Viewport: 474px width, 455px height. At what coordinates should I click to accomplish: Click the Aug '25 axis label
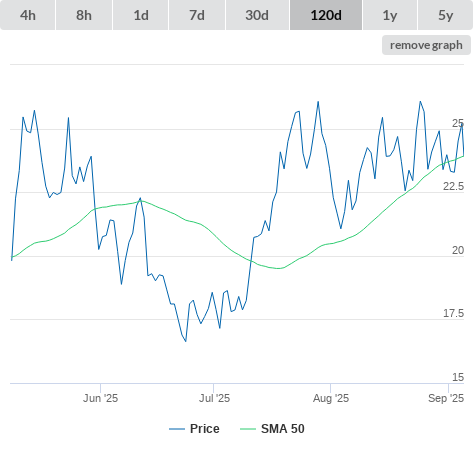click(x=331, y=398)
